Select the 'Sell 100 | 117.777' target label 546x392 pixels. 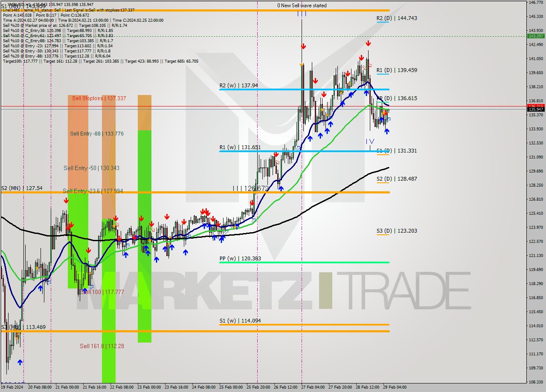pyautogui.click(x=102, y=292)
